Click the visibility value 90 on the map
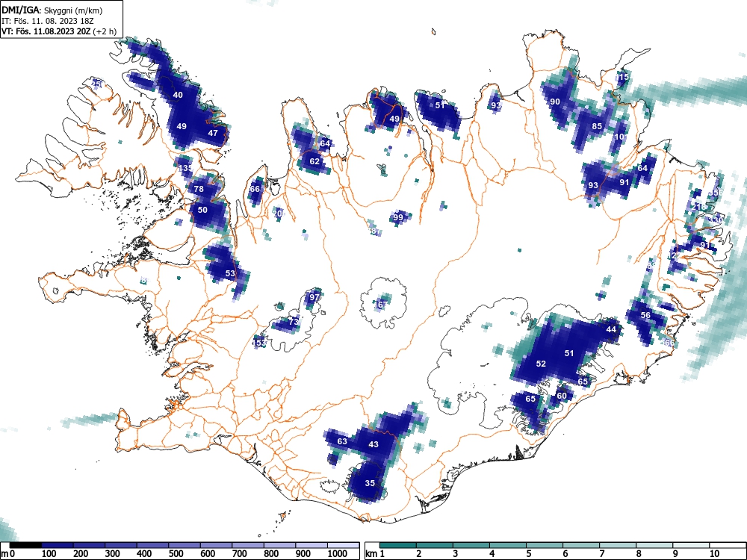Viewport: 747px width, 560px height. [x=555, y=102]
